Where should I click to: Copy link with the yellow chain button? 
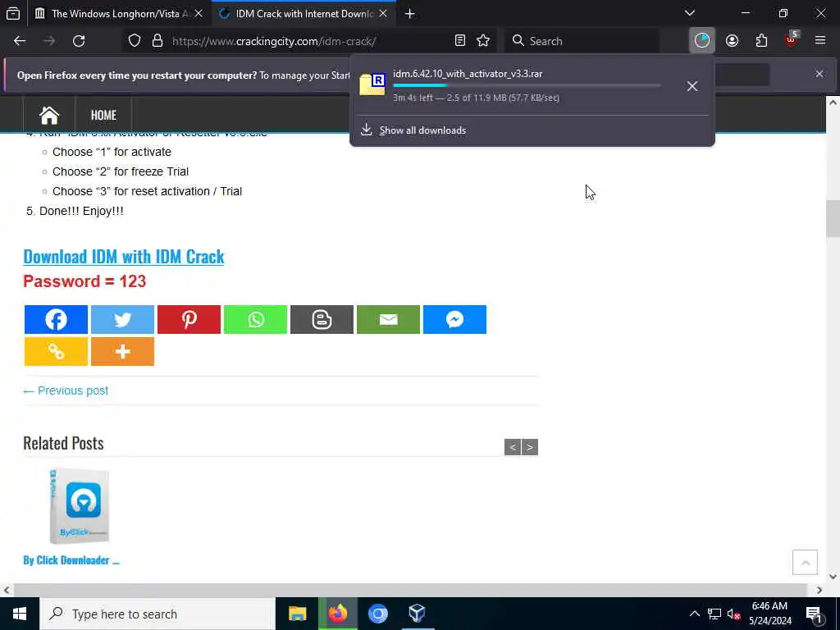coord(56,351)
